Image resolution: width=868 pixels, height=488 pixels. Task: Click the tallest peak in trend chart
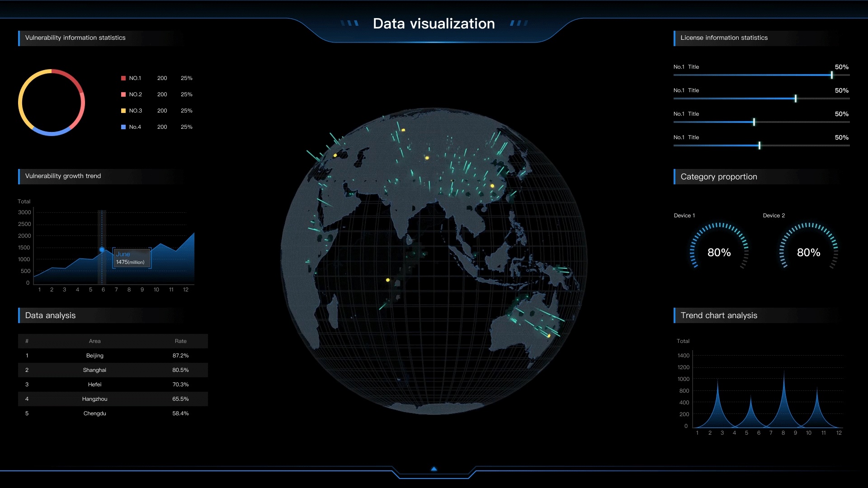[x=784, y=380]
